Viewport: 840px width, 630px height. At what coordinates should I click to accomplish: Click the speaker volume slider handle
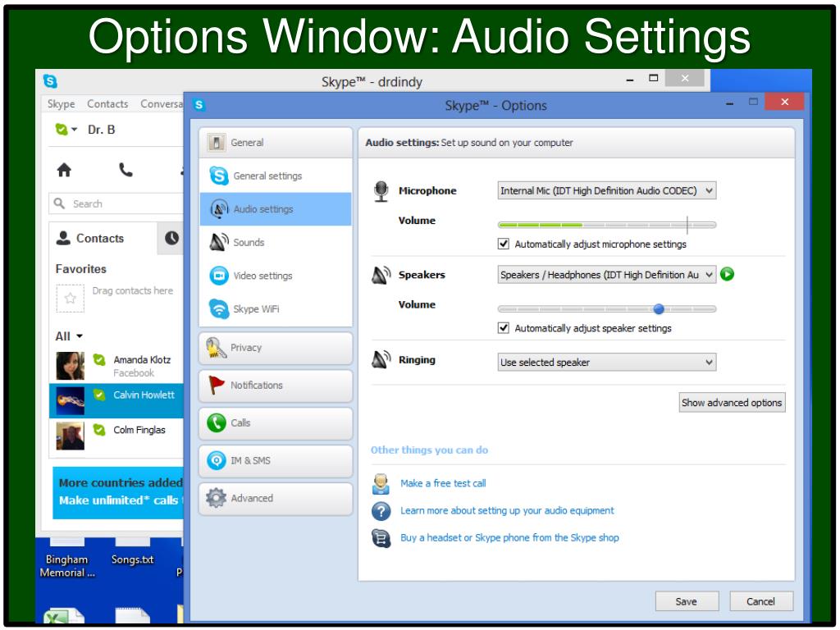[x=659, y=308]
